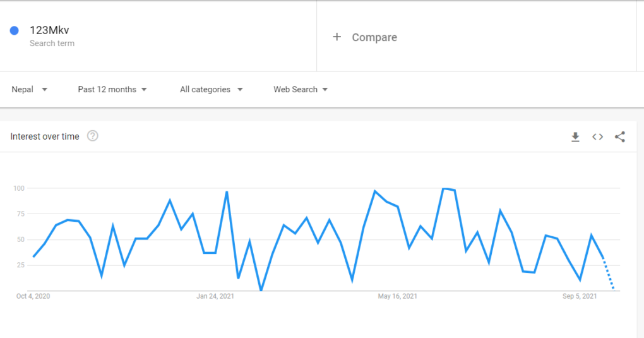Click the plus icon beside Compare
This screenshot has width=644, height=338.
click(x=337, y=37)
